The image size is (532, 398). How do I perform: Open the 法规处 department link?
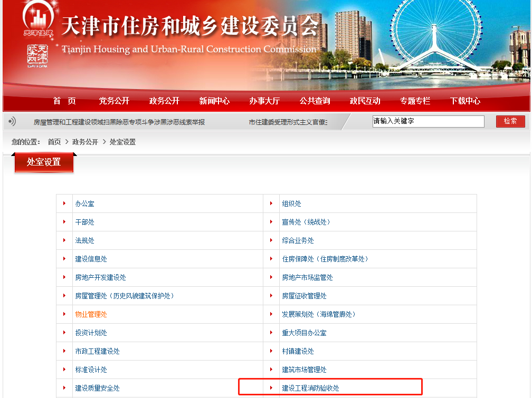coord(85,240)
